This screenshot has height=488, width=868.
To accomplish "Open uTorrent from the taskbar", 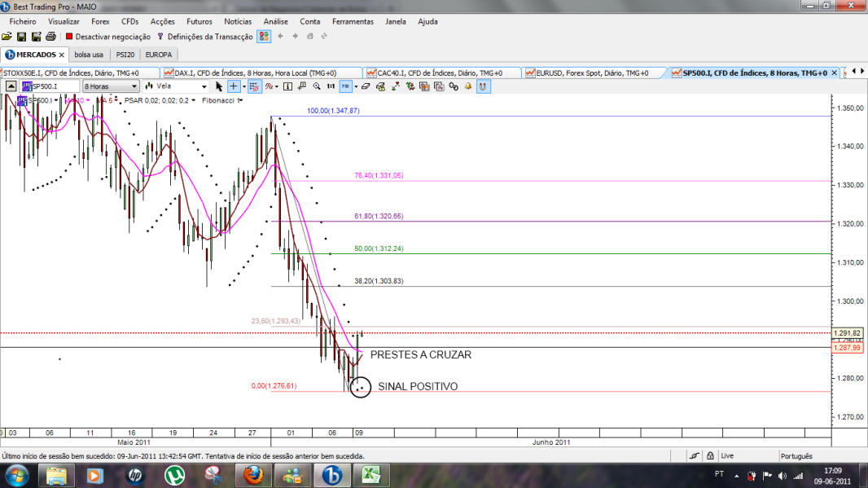I will point(175,475).
